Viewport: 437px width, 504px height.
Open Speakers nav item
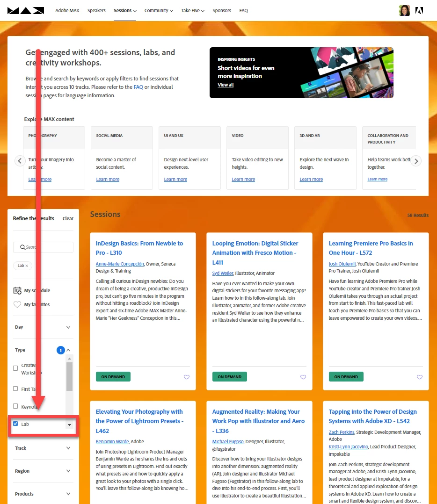(x=96, y=11)
